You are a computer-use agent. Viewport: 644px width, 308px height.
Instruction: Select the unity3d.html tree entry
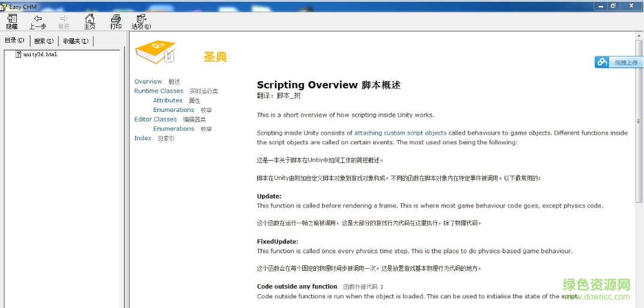point(40,54)
